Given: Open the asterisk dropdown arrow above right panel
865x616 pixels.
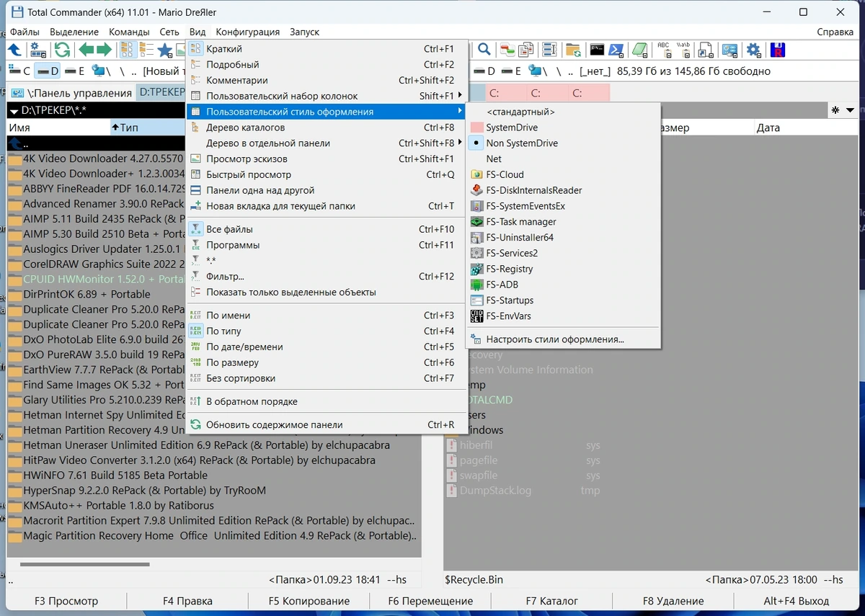Looking at the screenshot, I should coord(850,110).
